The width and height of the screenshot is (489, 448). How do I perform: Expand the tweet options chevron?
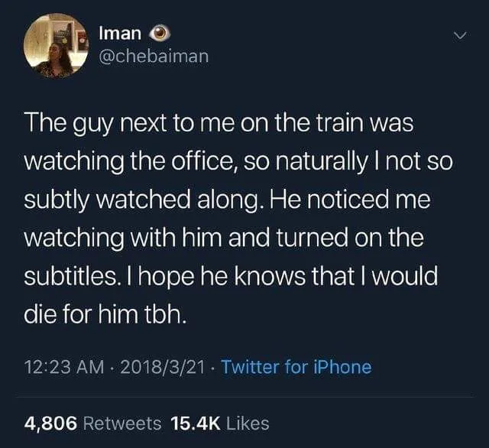point(459,35)
